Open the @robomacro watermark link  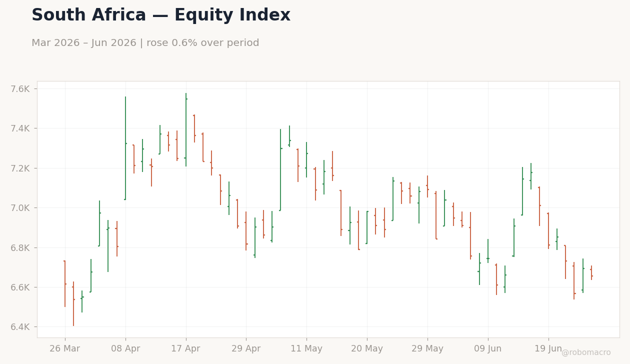click(x=586, y=352)
